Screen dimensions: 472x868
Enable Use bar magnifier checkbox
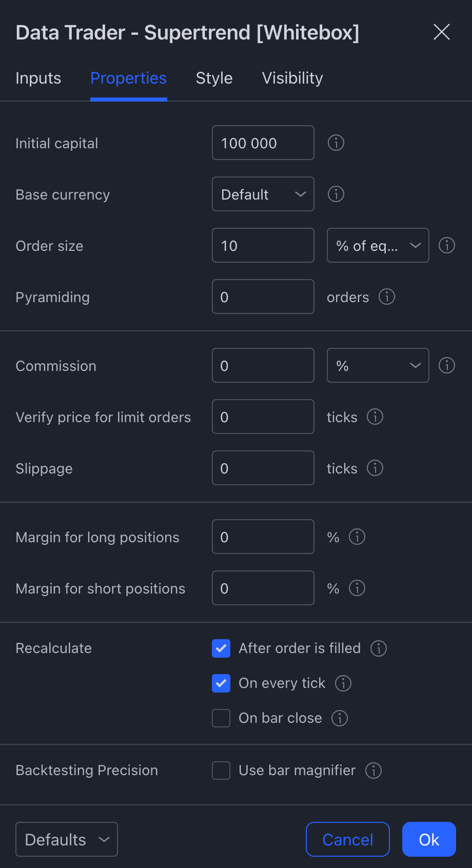coord(221,771)
